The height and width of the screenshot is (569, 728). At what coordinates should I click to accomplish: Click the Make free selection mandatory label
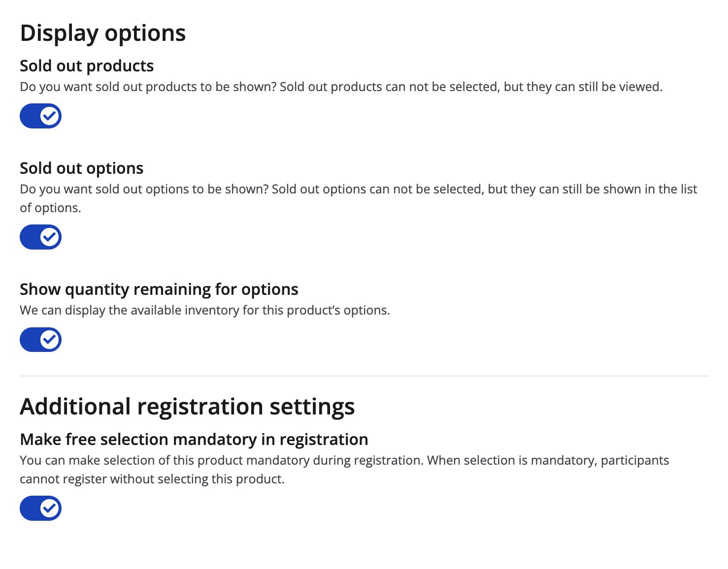pyautogui.click(x=194, y=439)
